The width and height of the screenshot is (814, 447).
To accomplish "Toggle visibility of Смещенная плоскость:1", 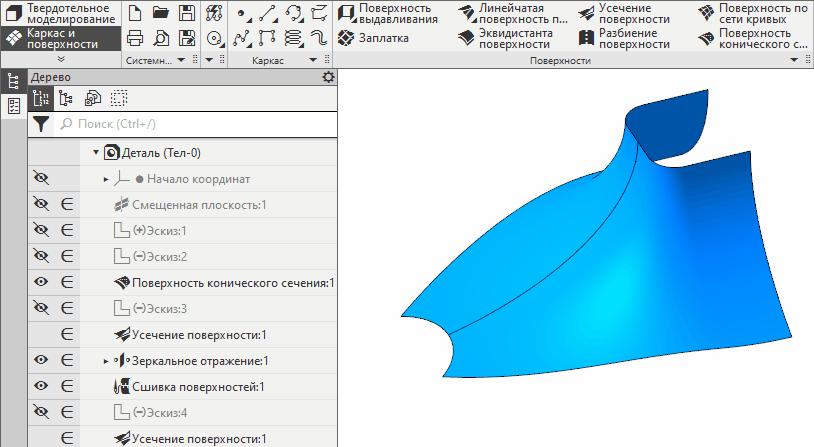I will pyautogui.click(x=41, y=205).
